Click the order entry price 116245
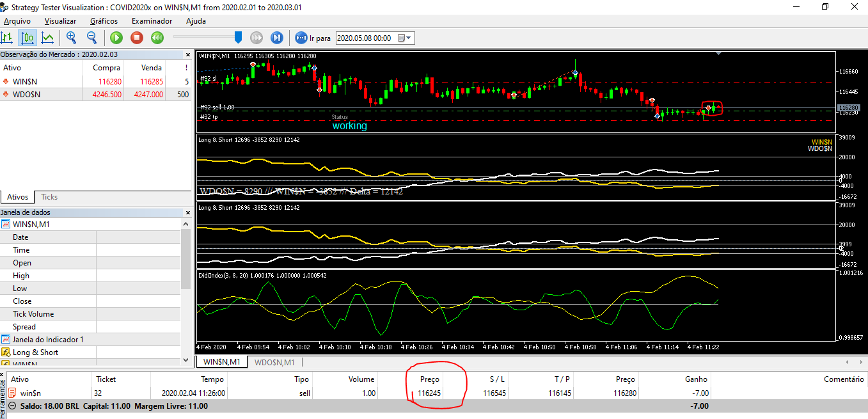Viewport: 868px width, 419px height. click(429, 393)
